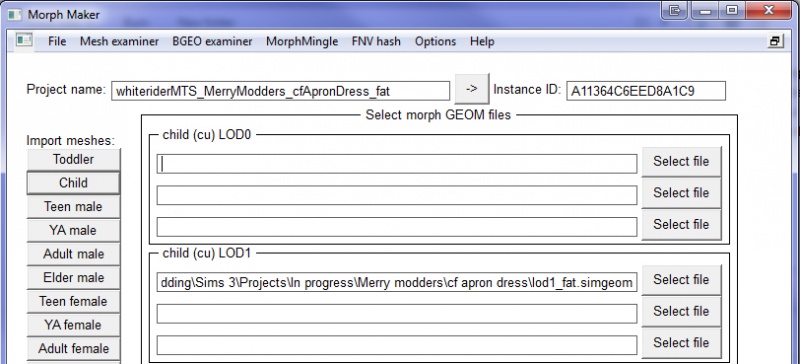The image size is (800, 364).
Task: Open the FNV hash menu
Action: (x=376, y=41)
